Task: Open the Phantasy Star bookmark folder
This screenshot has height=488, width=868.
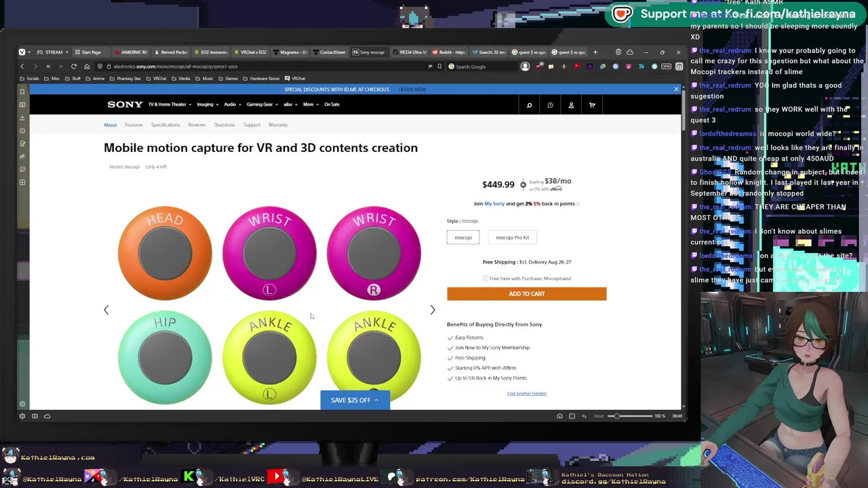Action: click(x=125, y=79)
